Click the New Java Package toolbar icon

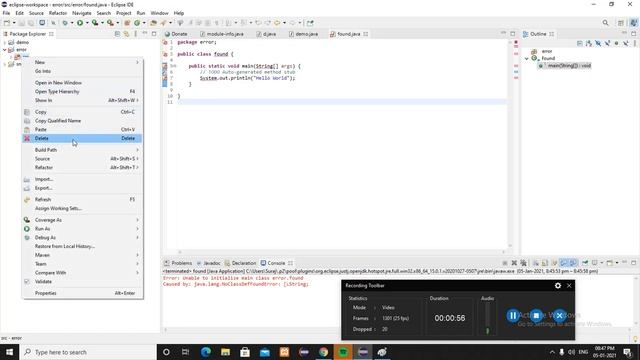coord(127,23)
